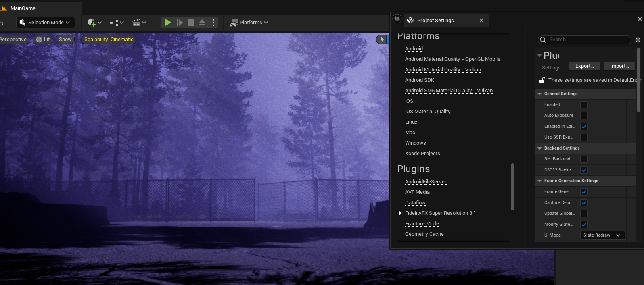
Task: Open the Perspective viewport menu
Action: 13,40
